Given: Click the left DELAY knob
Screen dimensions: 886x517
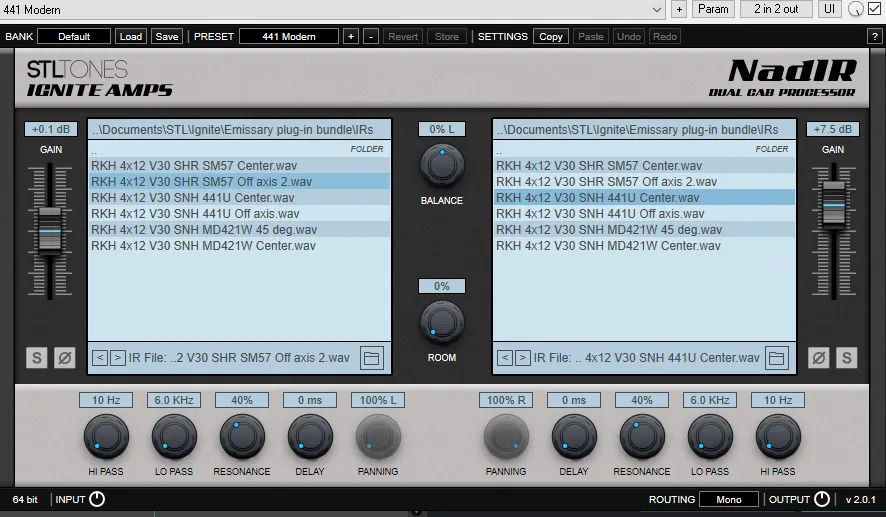Looking at the screenshot, I should point(310,437).
